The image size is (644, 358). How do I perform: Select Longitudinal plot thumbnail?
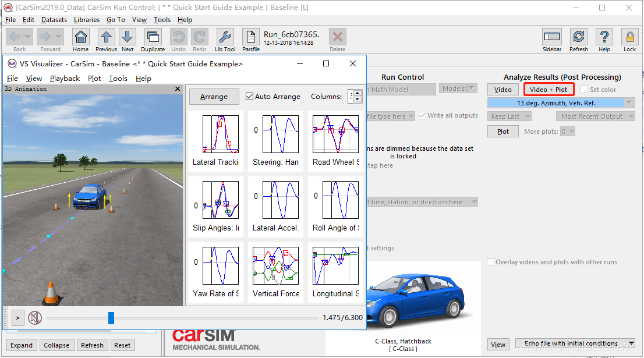(335, 272)
